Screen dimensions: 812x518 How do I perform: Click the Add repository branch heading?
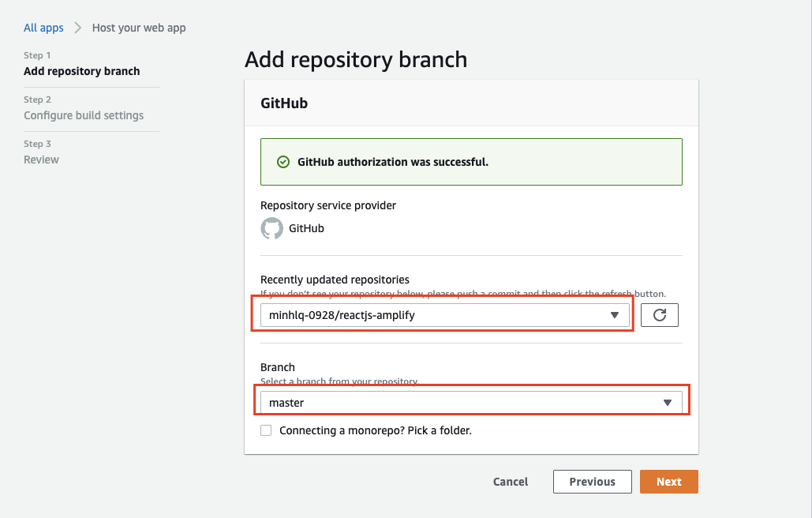pos(356,59)
